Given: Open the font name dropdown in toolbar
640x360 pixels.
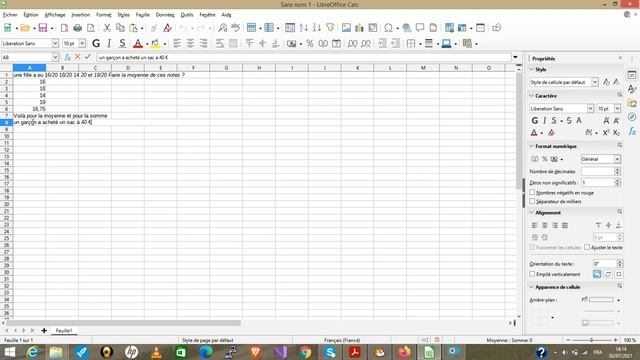Looking at the screenshot, I should (x=55, y=43).
